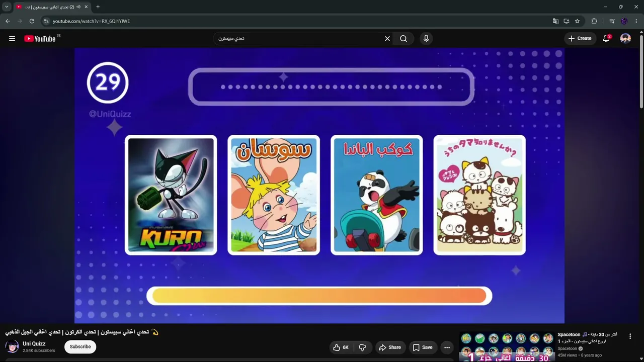Open the tab search dropdown
The image size is (644, 362).
7,7
